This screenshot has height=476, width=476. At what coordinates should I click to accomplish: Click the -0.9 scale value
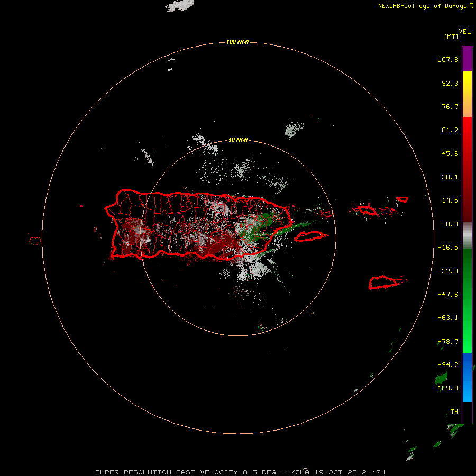pos(450,224)
